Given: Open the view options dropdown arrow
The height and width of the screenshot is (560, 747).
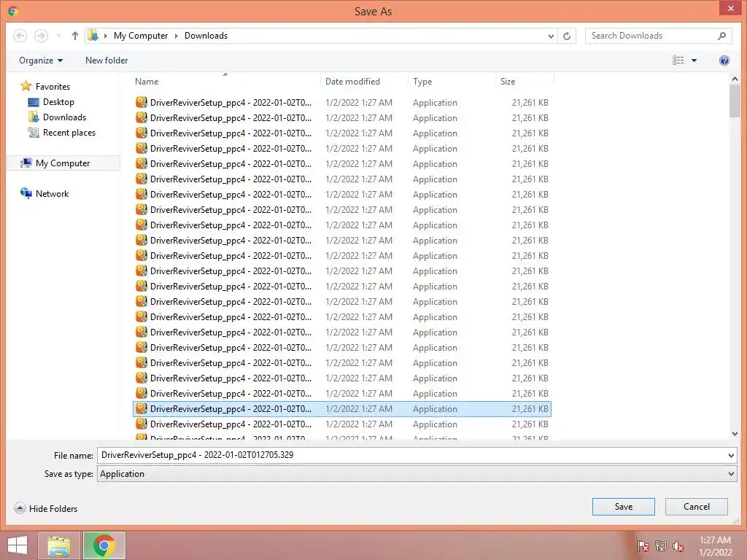Looking at the screenshot, I should (x=694, y=61).
